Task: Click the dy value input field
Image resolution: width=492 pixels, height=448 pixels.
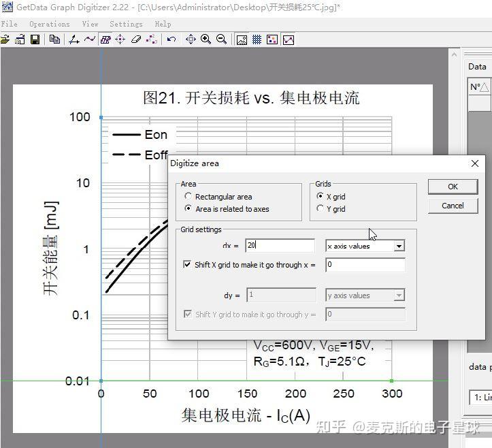Action: click(281, 295)
